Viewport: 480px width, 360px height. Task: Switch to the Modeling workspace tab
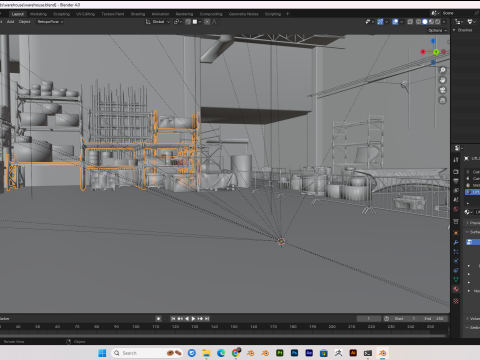pos(38,14)
